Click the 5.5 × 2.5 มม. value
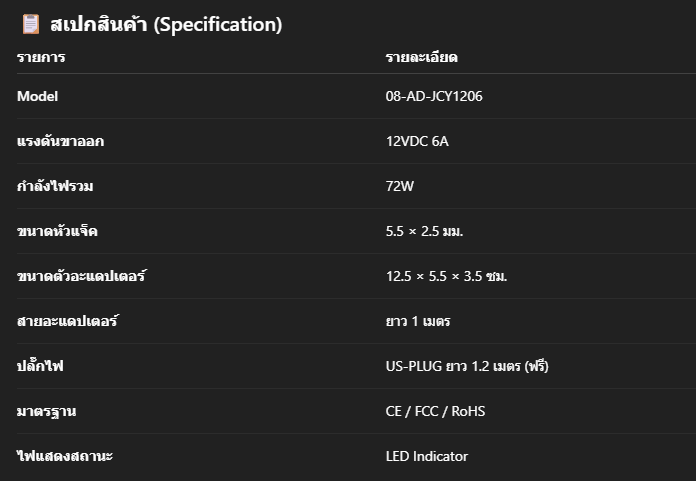Image resolution: width=696 pixels, height=481 pixels. coord(424,231)
